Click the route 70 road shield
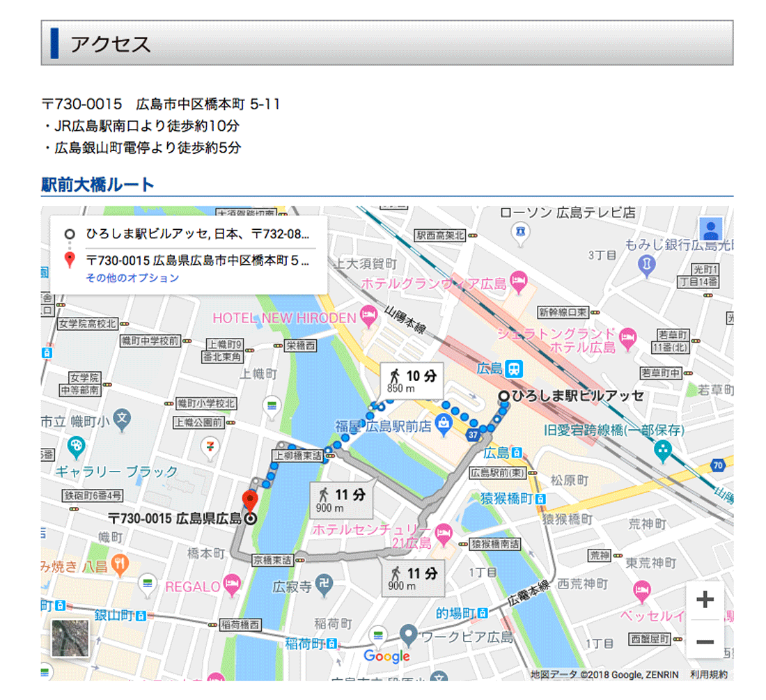Image resolution: width=766 pixels, height=700 pixels. [x=718, y=465]
